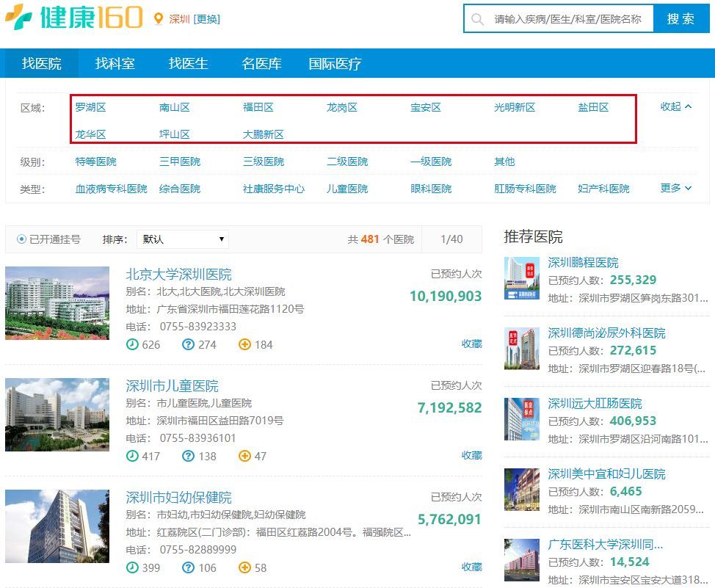The height and width of the screenshot is (588, 715).
Task: Click the magnifier icon in the search bar
Action: (x=477, y=18)
